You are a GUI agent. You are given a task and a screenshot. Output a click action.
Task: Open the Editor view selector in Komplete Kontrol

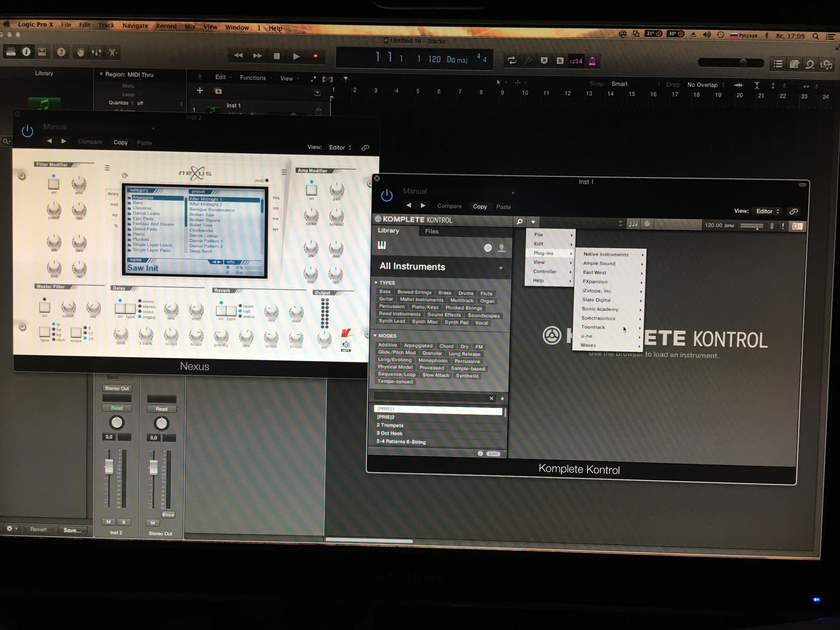[x=767, y=211]
